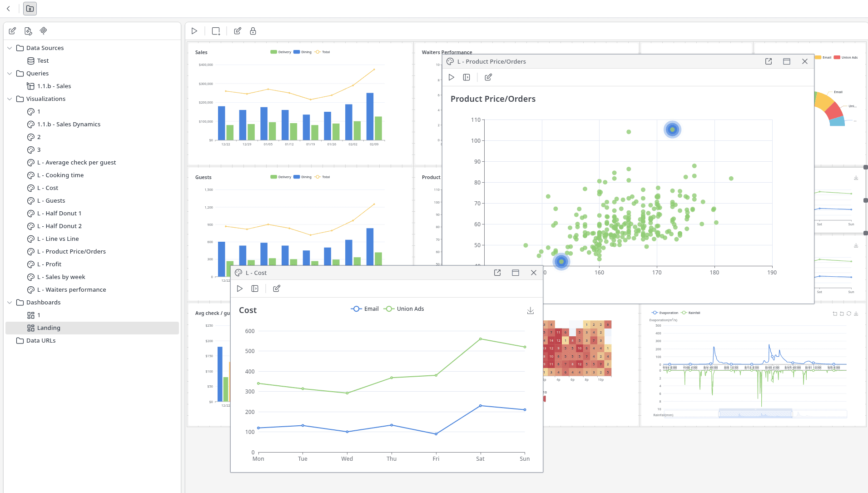The width and height of the screenshot is (868, 493).
Task: Toggle Delivery series in Sales chart legend
Action: (281, 52)
